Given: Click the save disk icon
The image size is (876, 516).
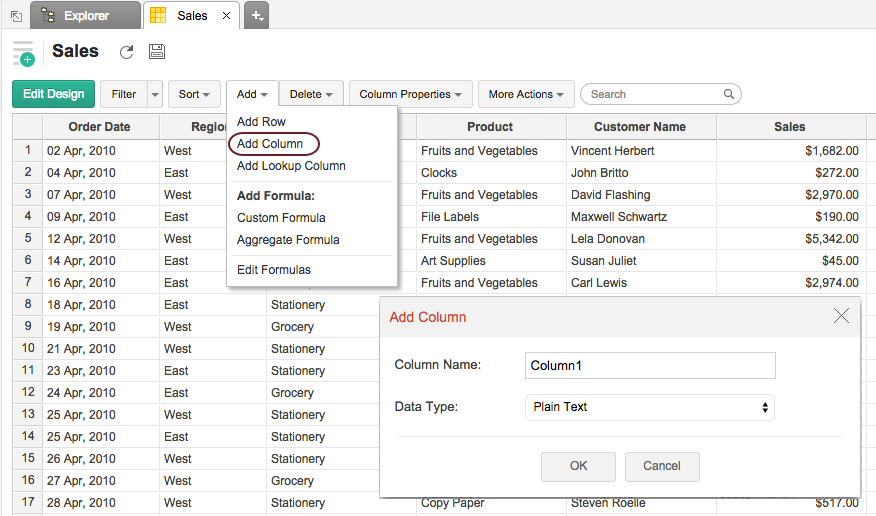Looking at the screenshot, I should point(156,52).
